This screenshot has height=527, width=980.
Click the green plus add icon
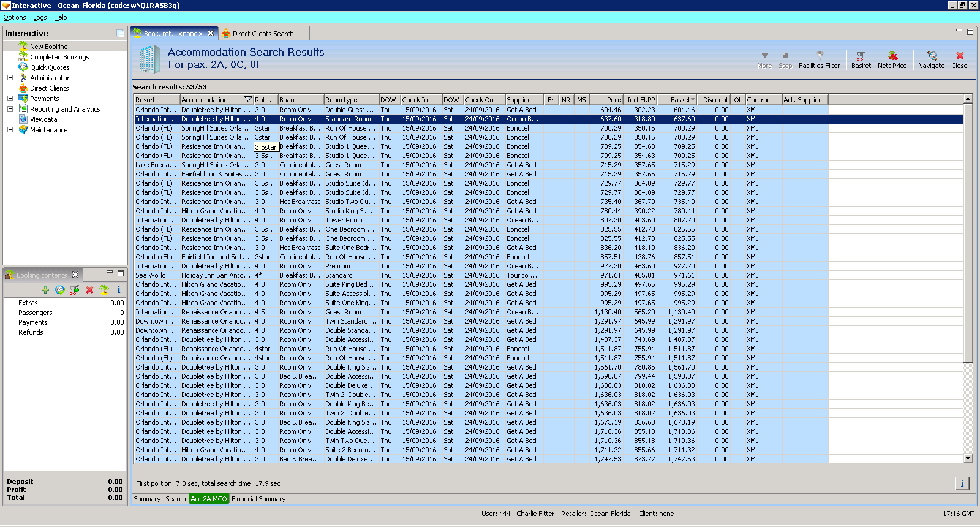pyautogui.click(x=45, y=290)
